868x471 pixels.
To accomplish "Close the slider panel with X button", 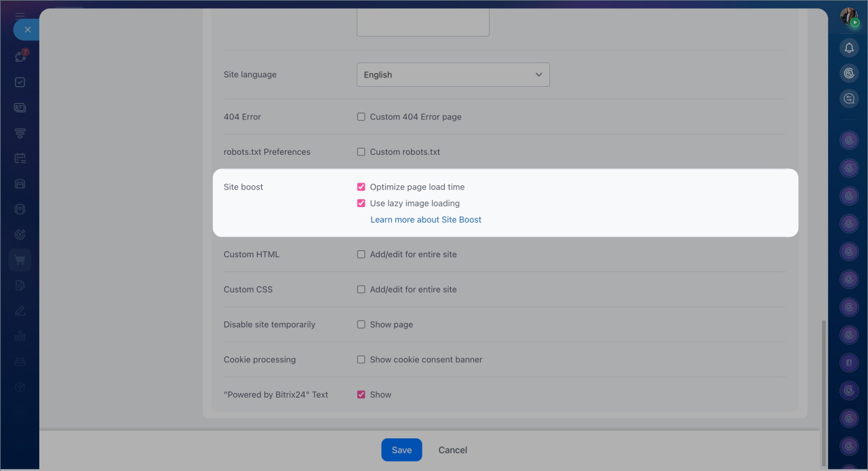I will (27, 30).
